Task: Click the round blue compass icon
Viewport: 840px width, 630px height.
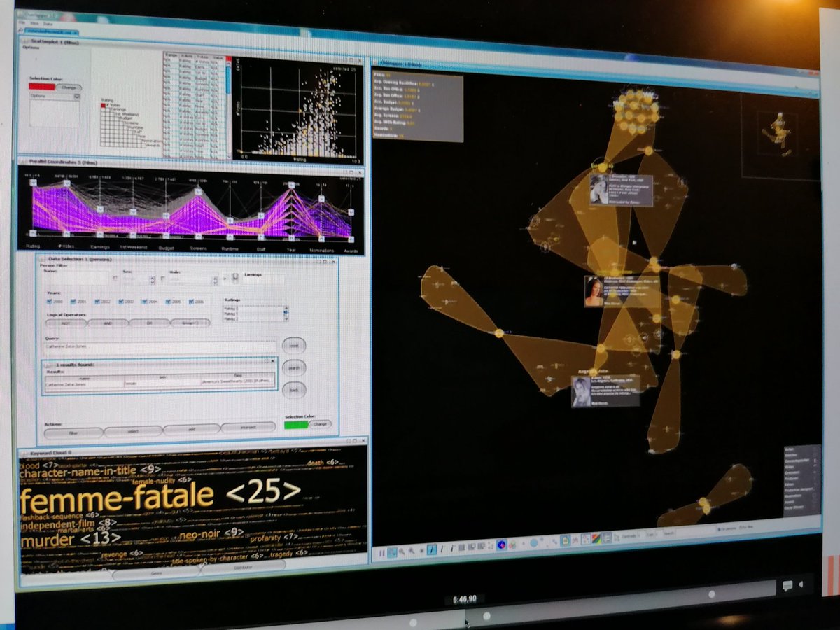Action: pos(501,546)
